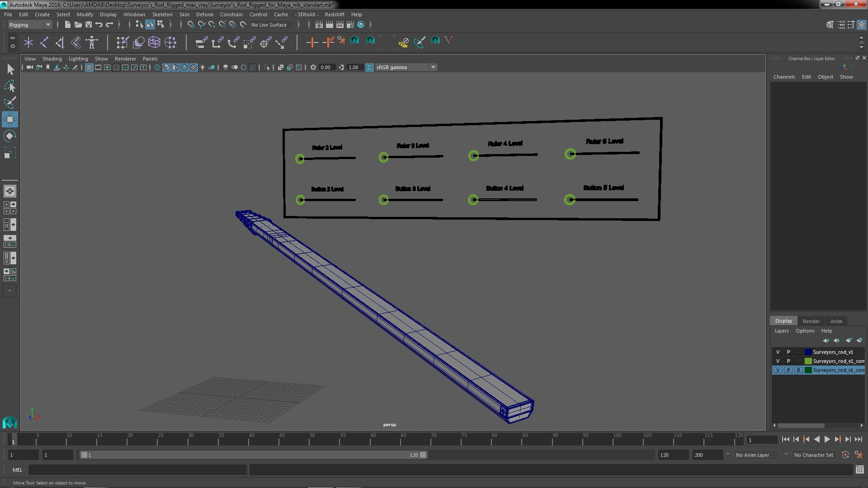Select the arrow Select tool
This screenshot has height=488, width=868.
tap(10, 69)
